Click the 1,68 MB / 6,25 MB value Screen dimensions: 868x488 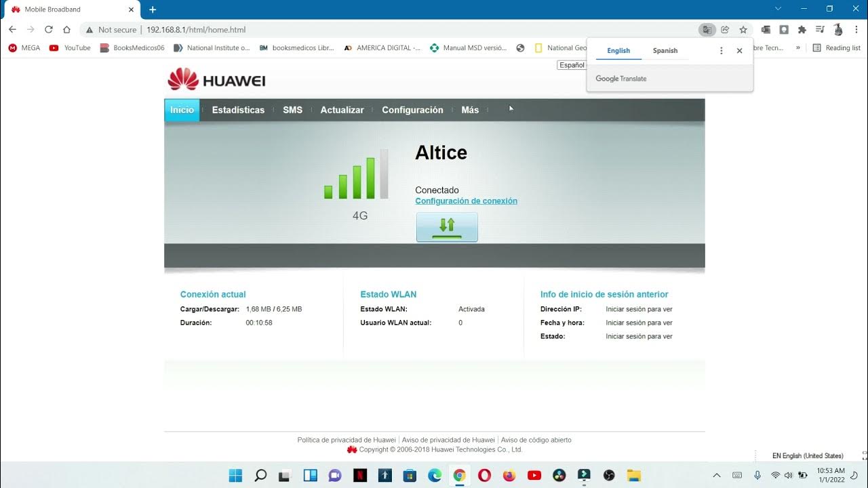274,309
